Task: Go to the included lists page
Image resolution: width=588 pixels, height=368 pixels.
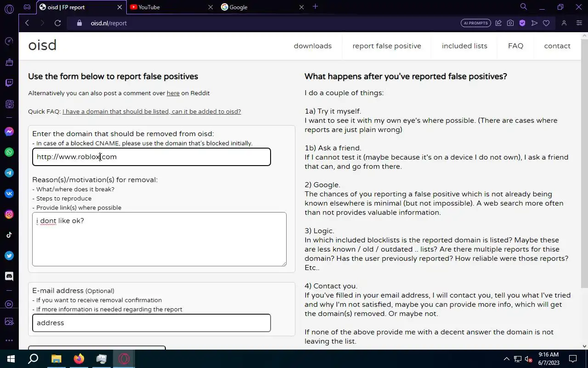Action: click(x=464, y=46)
